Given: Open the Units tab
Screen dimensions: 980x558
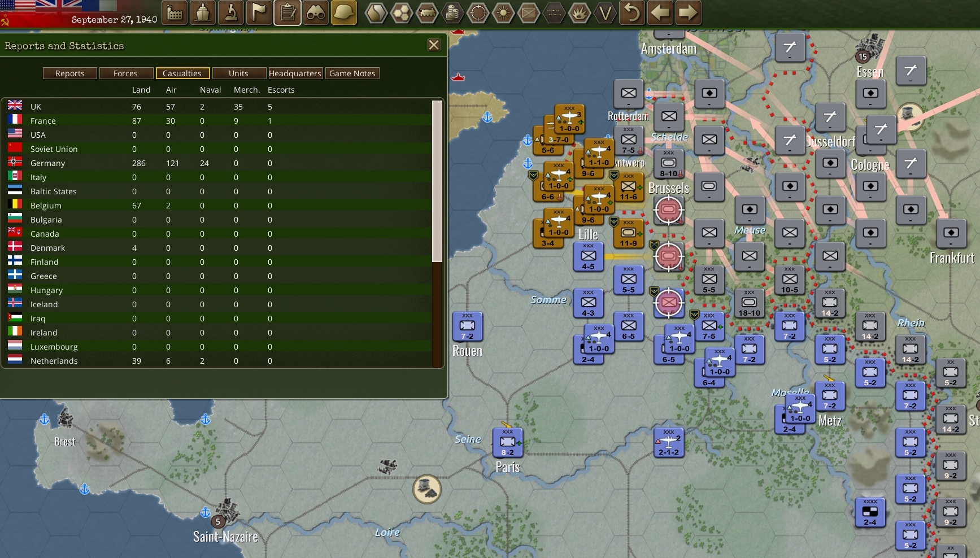Looking at the screenshot, I should [238, 73].
